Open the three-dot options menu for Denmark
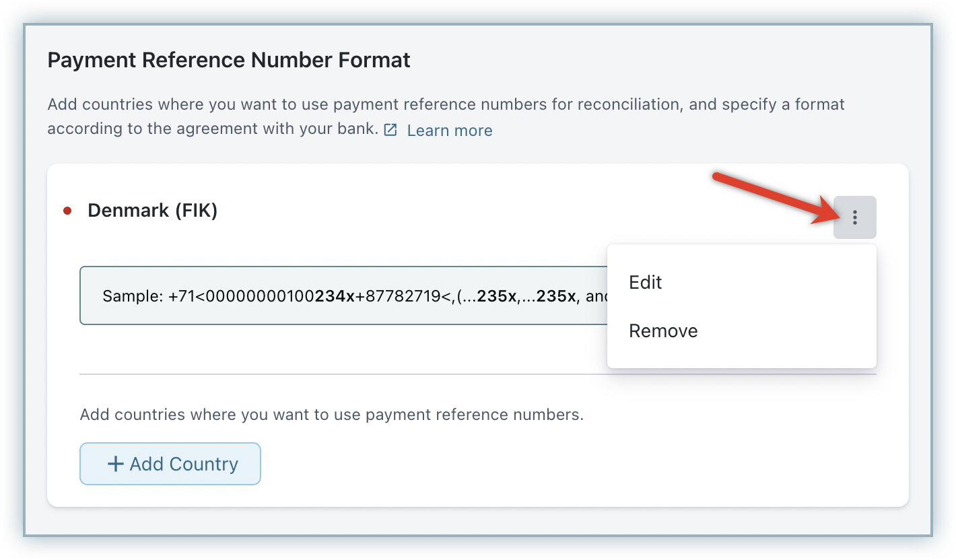The image size is (956, 560). pyautogui.click(x=854, y=217)
